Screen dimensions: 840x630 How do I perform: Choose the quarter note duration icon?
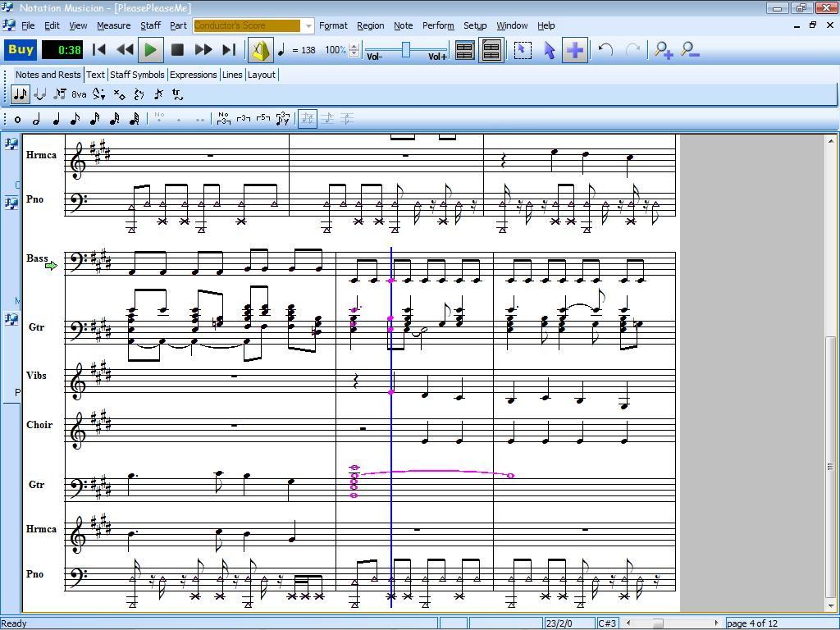point(55,119)
